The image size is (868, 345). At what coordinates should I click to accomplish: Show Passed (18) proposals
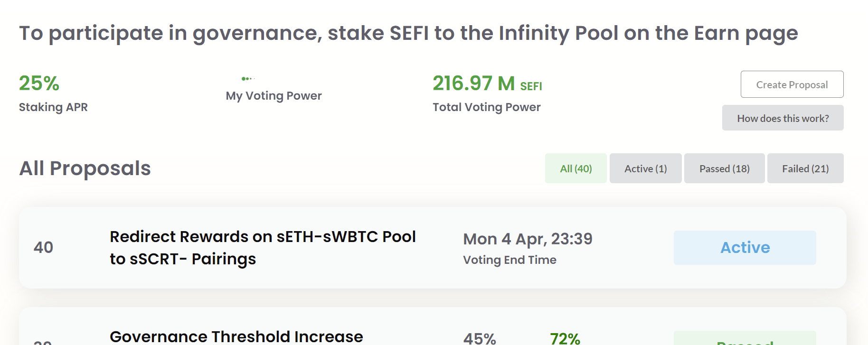tap(724, 168)
